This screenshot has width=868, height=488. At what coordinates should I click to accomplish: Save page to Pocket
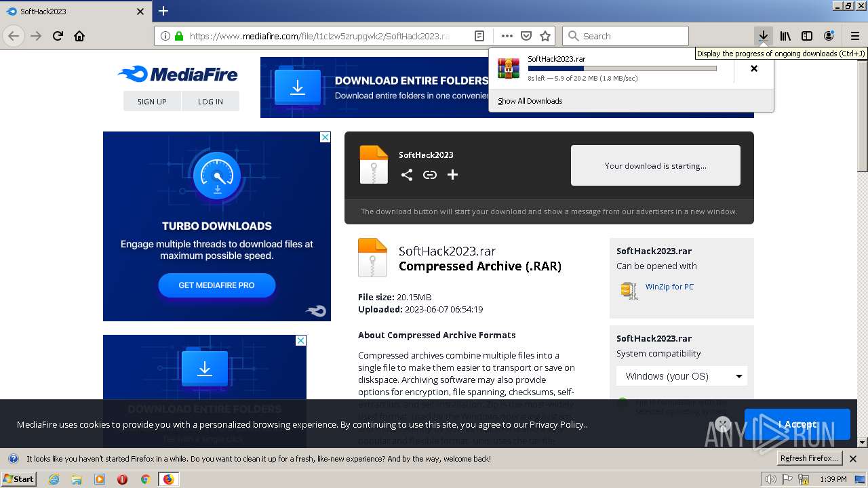click(x=526, y=36)
